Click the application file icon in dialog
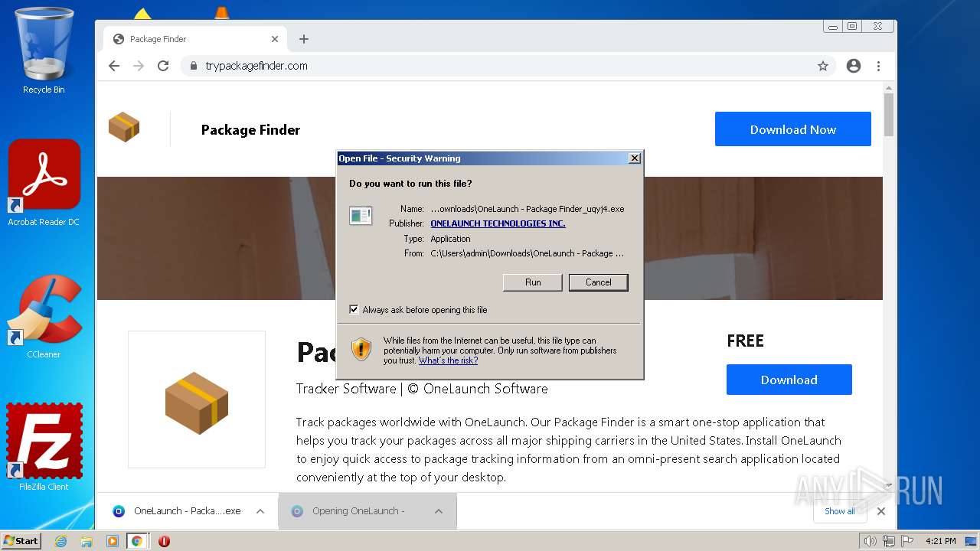This screenshot has width=980, height=551. tap(361, 216)
